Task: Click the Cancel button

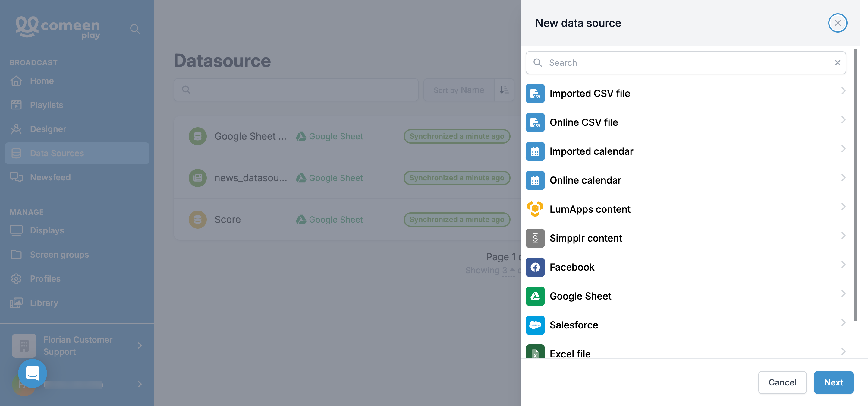Action: point(782,382)
